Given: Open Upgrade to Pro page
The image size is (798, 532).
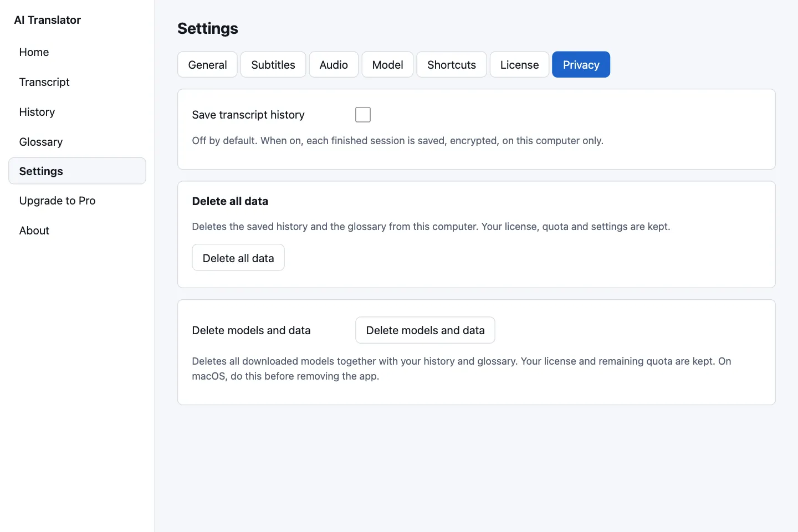Looking at the screenshot, I should [77, 201].
